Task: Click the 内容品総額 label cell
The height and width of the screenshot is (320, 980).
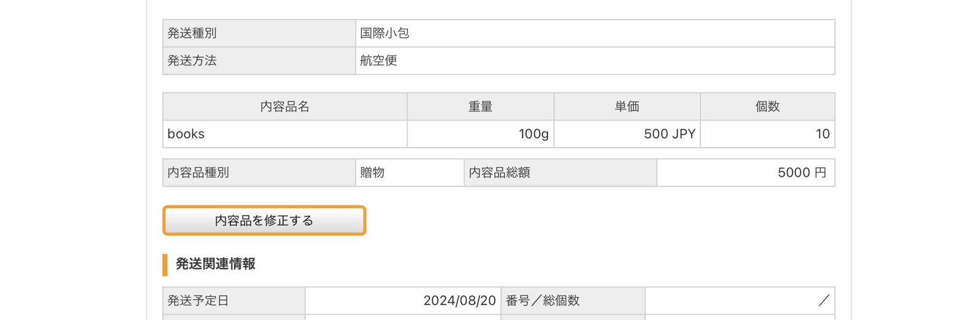Action: pyautogui.click(x=499, y=173)
